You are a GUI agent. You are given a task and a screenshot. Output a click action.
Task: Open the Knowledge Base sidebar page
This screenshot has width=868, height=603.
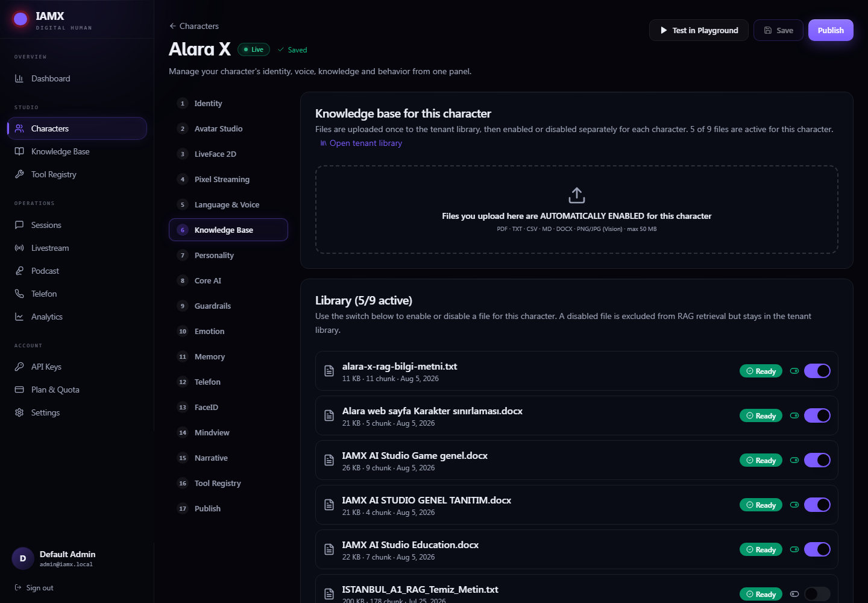click(x=77, y=151)
